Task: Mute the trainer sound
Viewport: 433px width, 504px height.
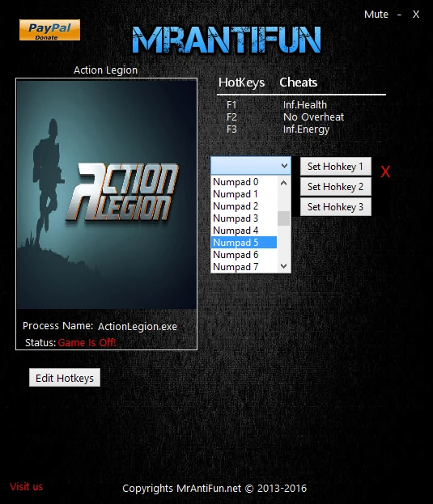Action: (x=376, y=14)
